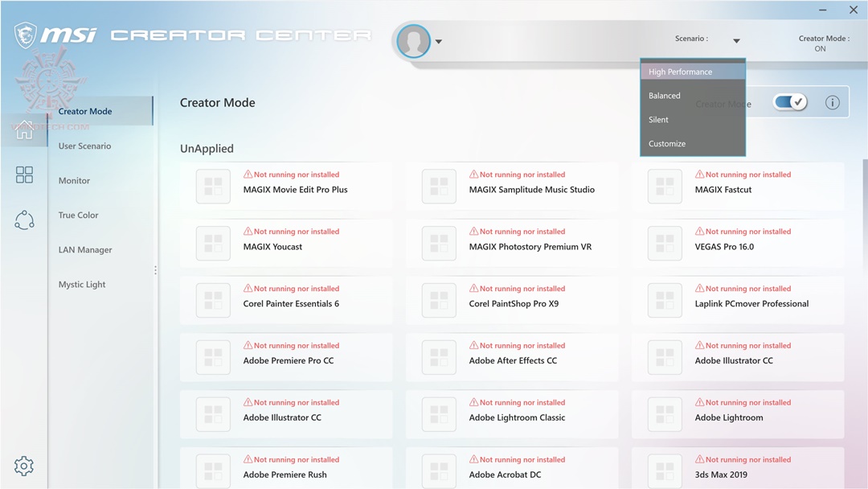Select Corel PaintShop Pro X9 name

tap(514, 303)
